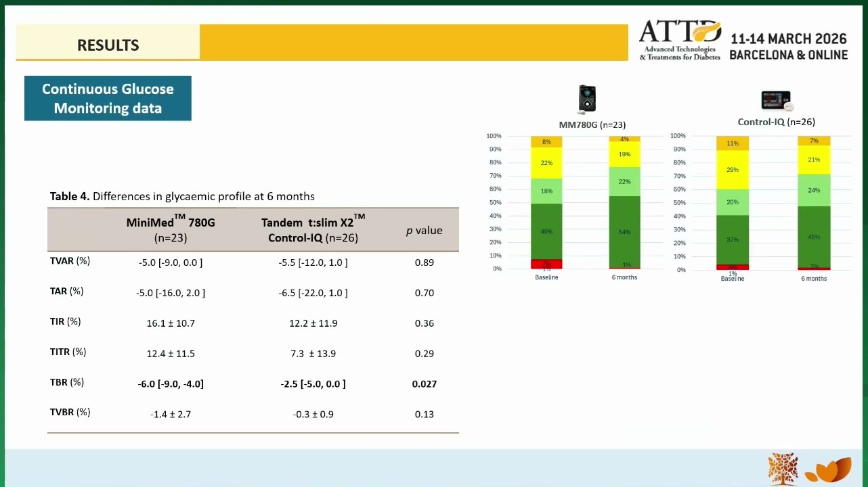
Task: Click the 'p value' column header
Action: (x=425, y=231)
